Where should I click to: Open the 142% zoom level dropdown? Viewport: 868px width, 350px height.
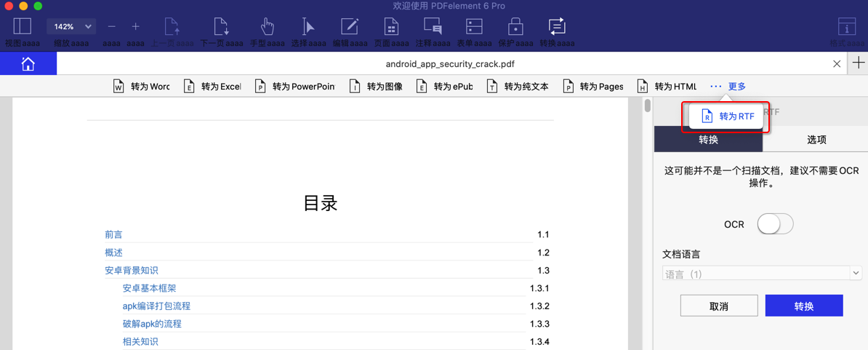tap(71, 27)
